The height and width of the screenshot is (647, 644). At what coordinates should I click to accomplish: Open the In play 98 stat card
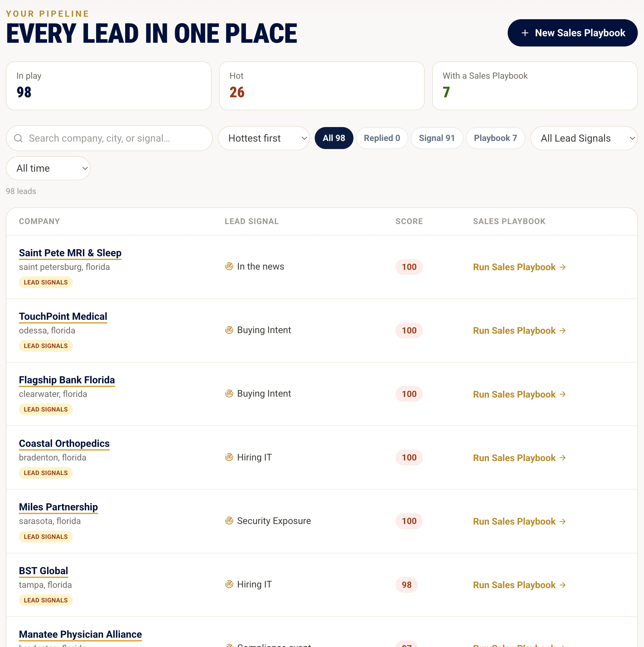coord(109,86)
